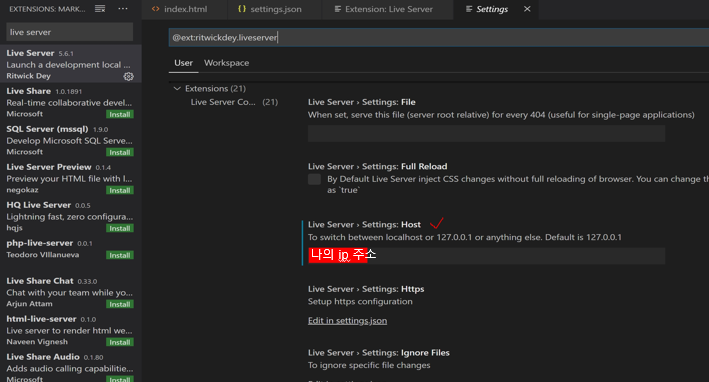Click the Settings File text input
Viewport: 709px width, 382px height.
[x=487, y=133]
